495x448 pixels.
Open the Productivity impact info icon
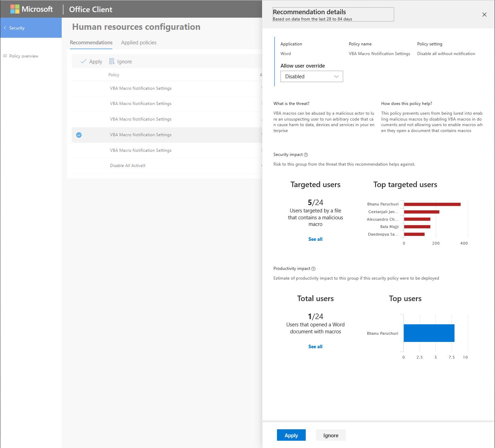pos(313,269)
